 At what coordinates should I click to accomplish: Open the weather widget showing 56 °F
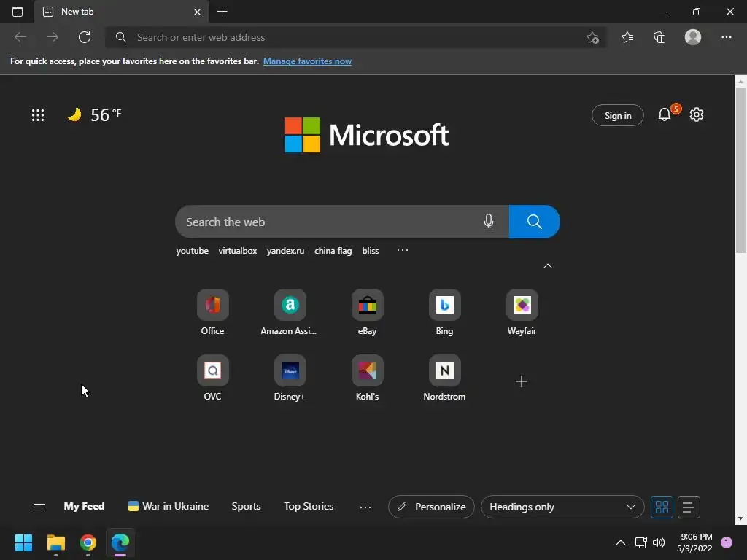click(94, 114)
